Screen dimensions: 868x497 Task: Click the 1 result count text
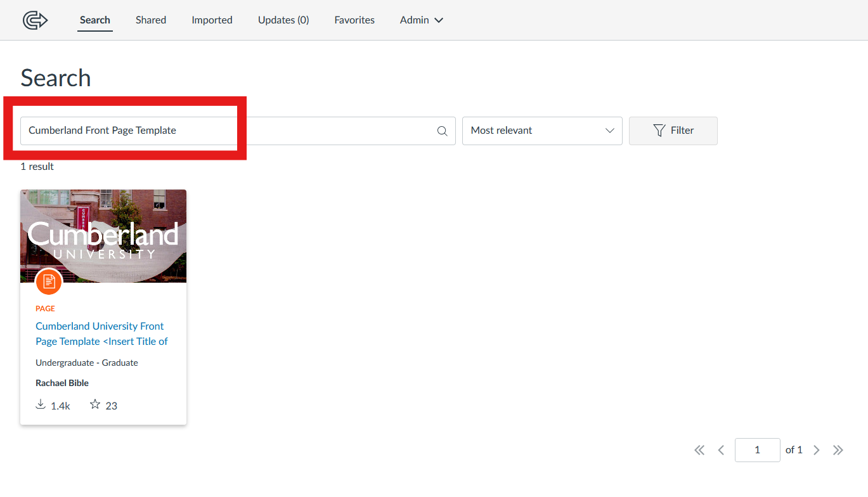pos(37,166)
